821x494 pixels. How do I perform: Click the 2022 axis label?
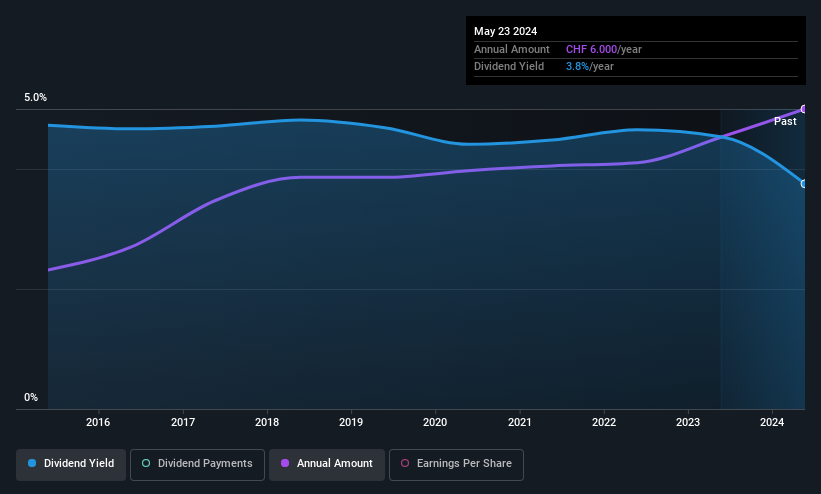[x=604, y=422]
